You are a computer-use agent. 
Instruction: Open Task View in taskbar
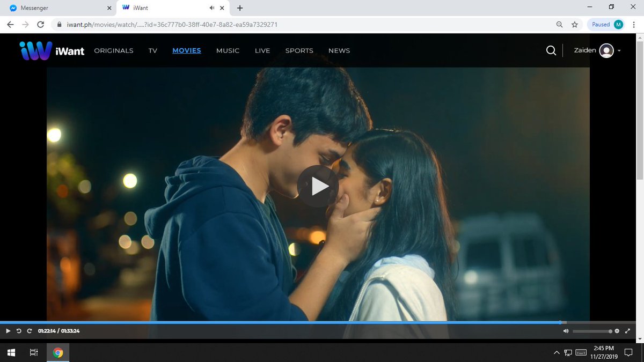point(33,352)
